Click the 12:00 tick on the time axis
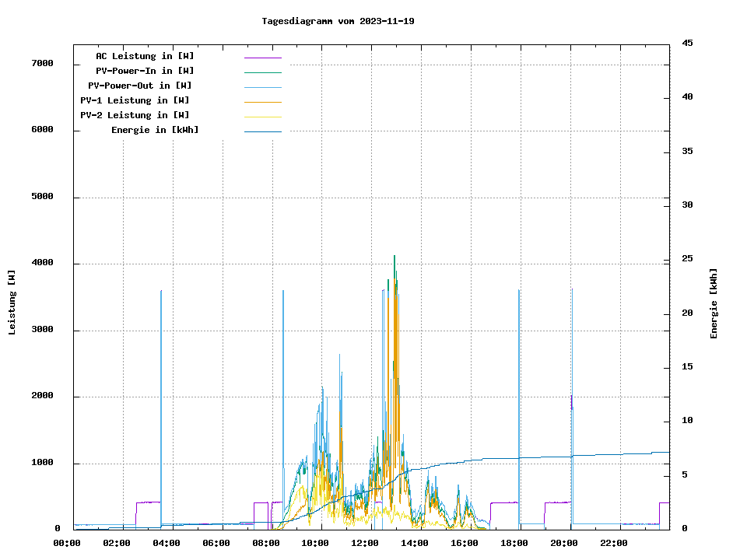This screenshot has width=747, height=560. pyautogui.click(x=365, y=543)
